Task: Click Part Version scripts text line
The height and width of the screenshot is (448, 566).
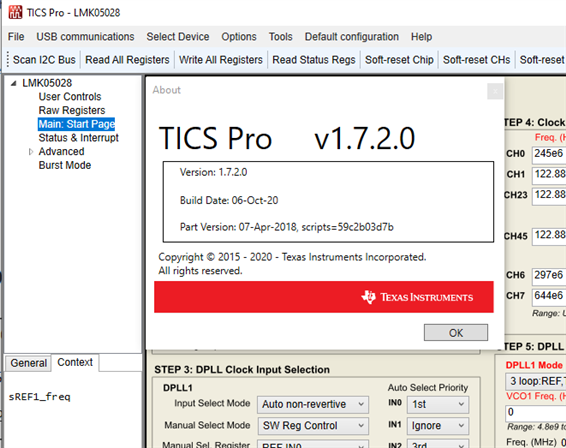Action: pyautogui.click(x=287, y=227)
